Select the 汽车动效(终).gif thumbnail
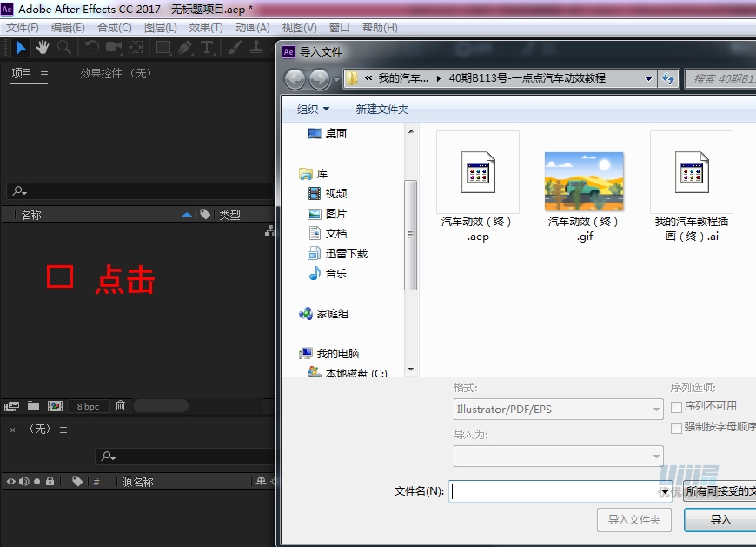This screenshot has width=756, height=547. (x=584, y=180)
